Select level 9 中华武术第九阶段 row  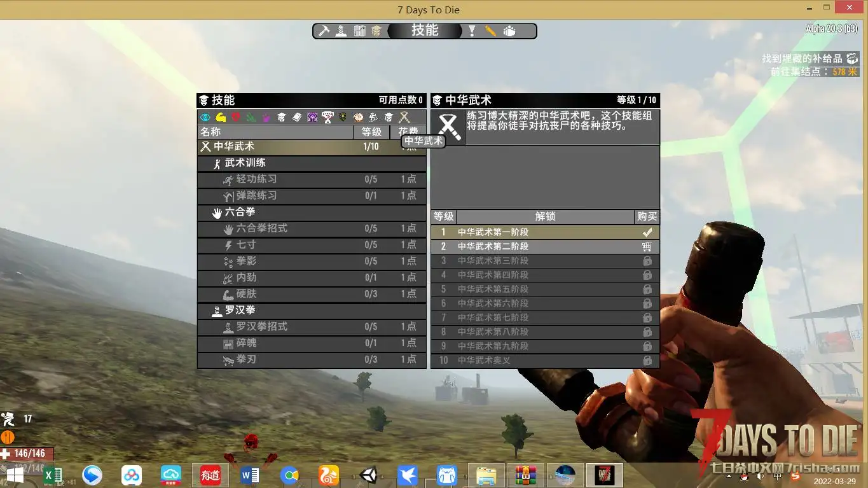545,346
